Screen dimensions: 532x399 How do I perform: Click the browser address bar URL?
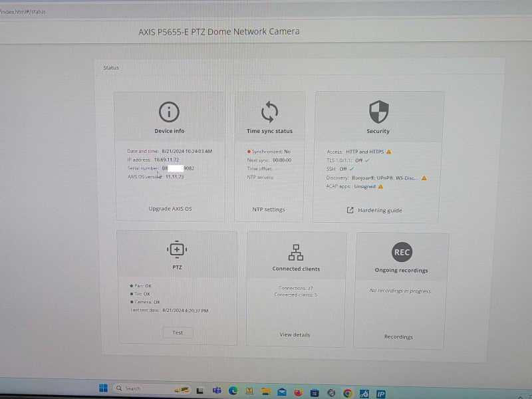pos(23,11)
